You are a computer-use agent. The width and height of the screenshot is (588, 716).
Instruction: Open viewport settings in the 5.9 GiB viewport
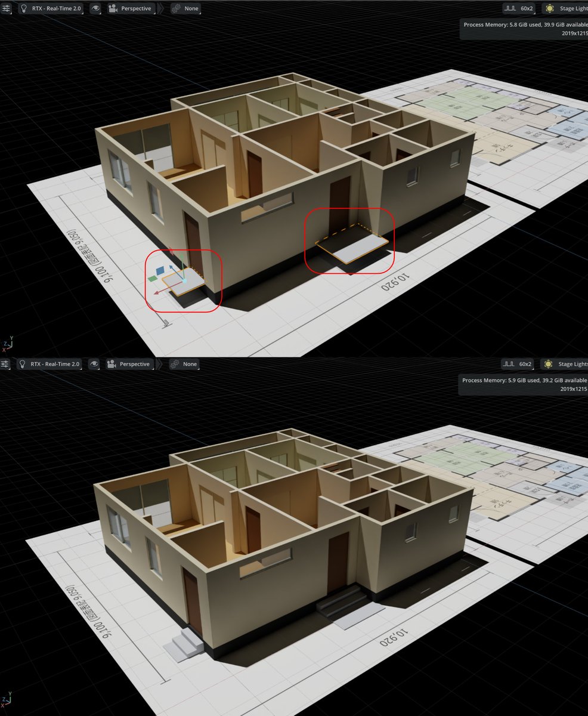coord(5,364)
